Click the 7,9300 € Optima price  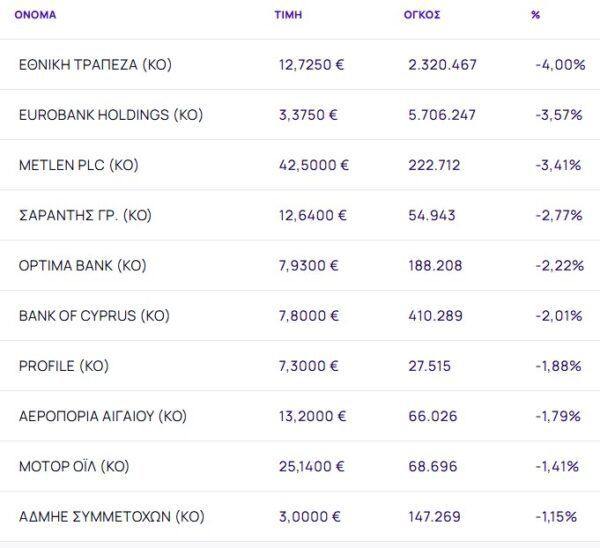(309, 265)
